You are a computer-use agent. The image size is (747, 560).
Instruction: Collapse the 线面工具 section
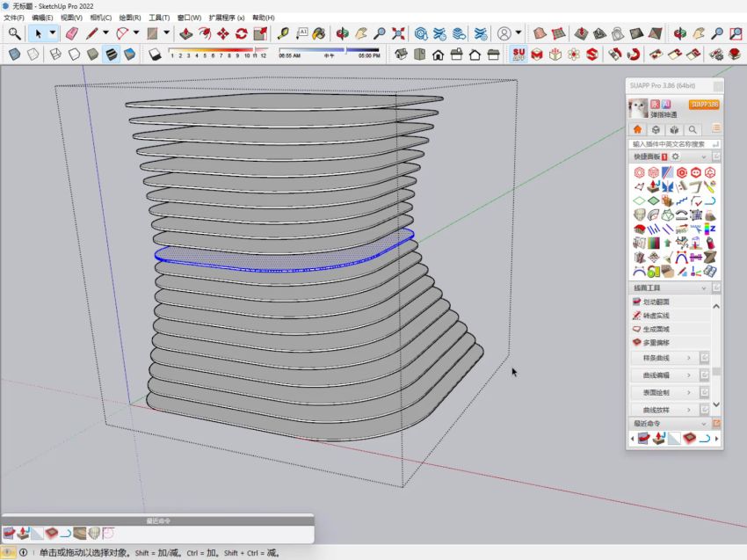click(x=704, y=287)
